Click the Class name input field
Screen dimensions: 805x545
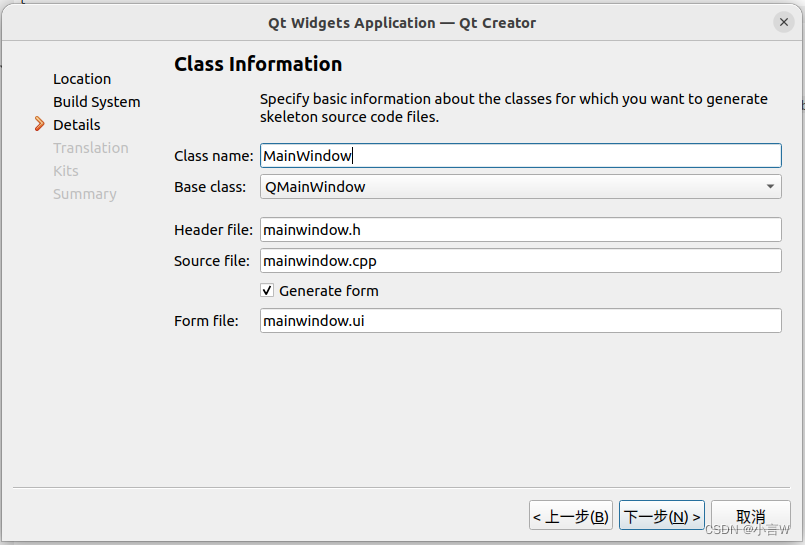(521, 155)
